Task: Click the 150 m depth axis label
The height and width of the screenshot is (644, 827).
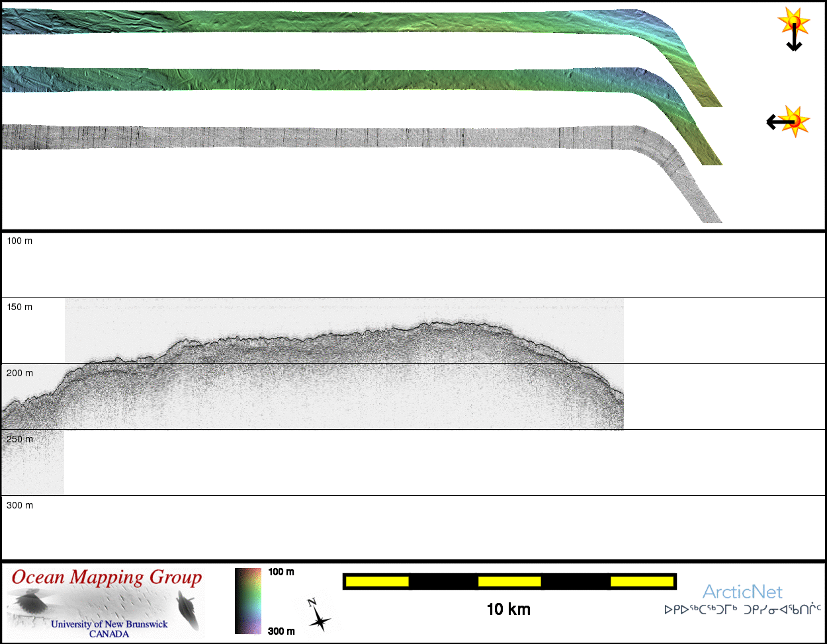Action: tap(20, 307)
